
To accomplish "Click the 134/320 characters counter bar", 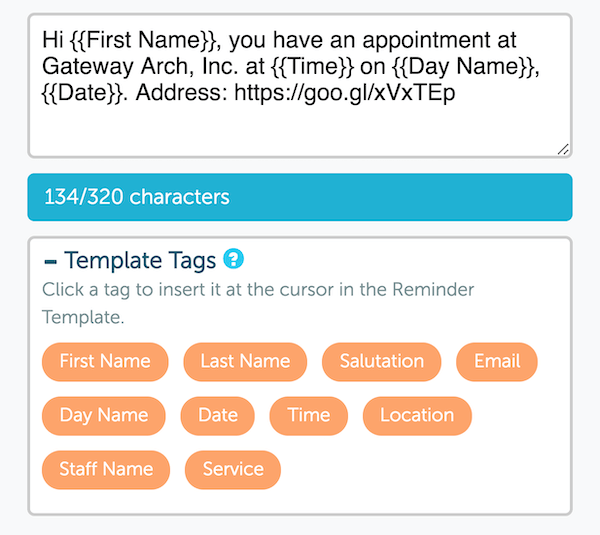I will (x=300, y=197).
